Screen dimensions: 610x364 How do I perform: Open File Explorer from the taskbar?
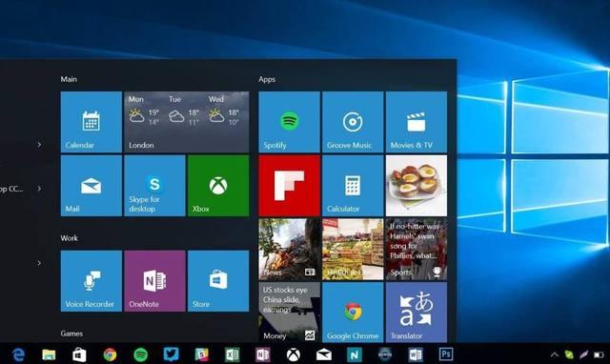point(49,354)
